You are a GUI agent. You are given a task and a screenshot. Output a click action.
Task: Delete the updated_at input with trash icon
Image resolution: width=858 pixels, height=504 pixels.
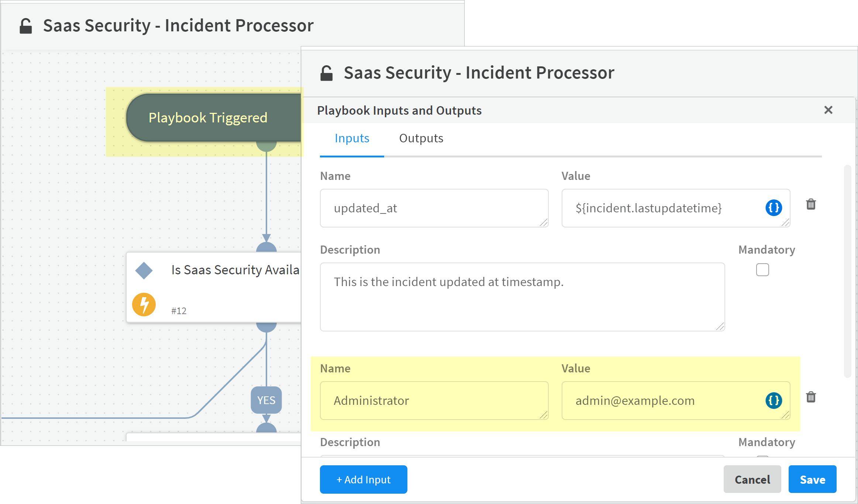click(x=811, y=204)
